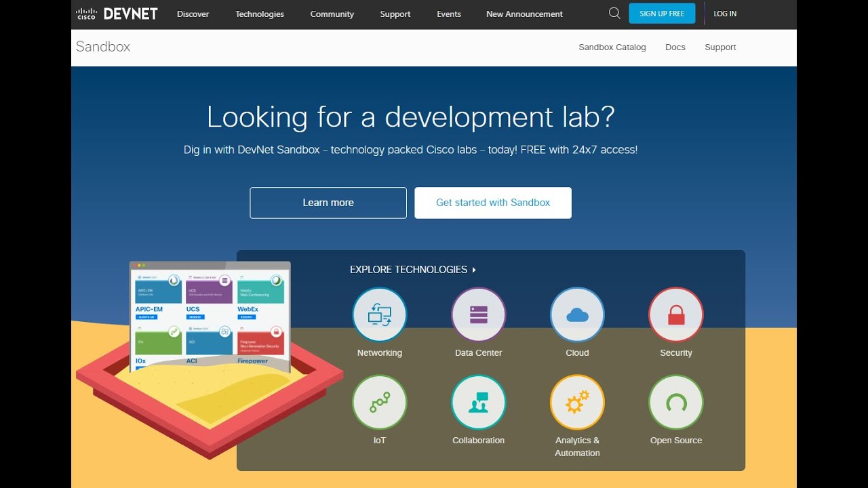Click the UCS sandbox tile
868x488 pixels.
click(210, 296)
